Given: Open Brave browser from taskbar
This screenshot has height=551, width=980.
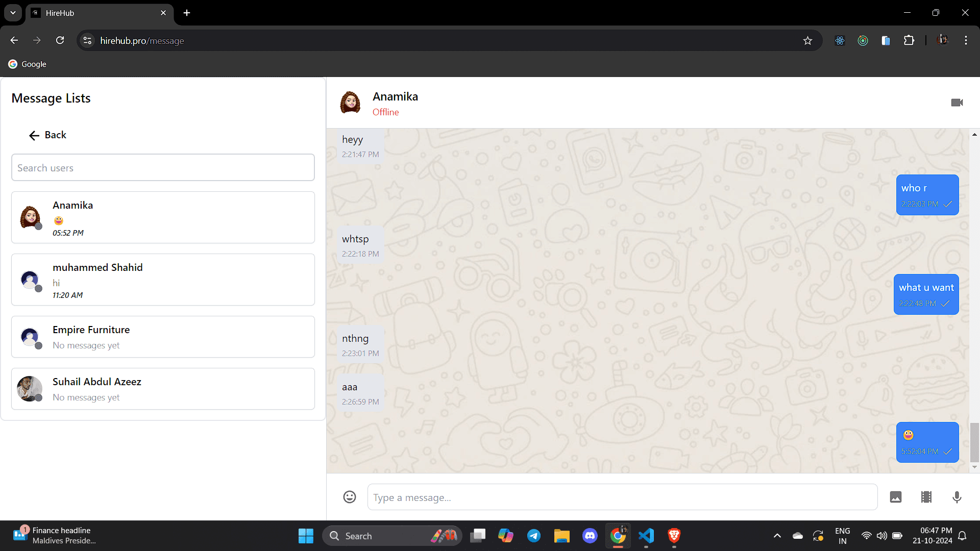Looking at the screenshot, I should (674, 536).
